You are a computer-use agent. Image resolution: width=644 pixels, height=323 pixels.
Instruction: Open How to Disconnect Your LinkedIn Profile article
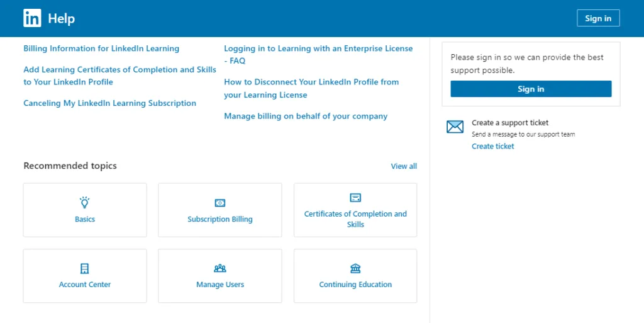(x=311, y=88)
